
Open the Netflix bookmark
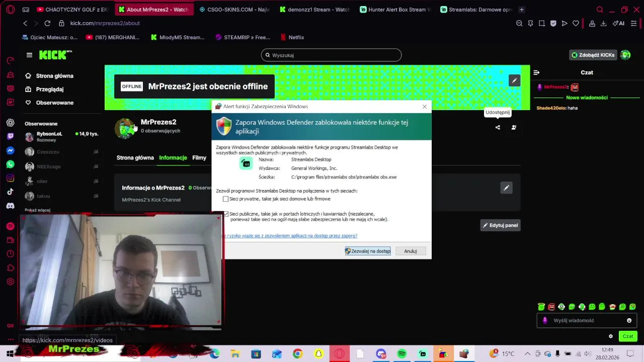click(x=292, y=37)
